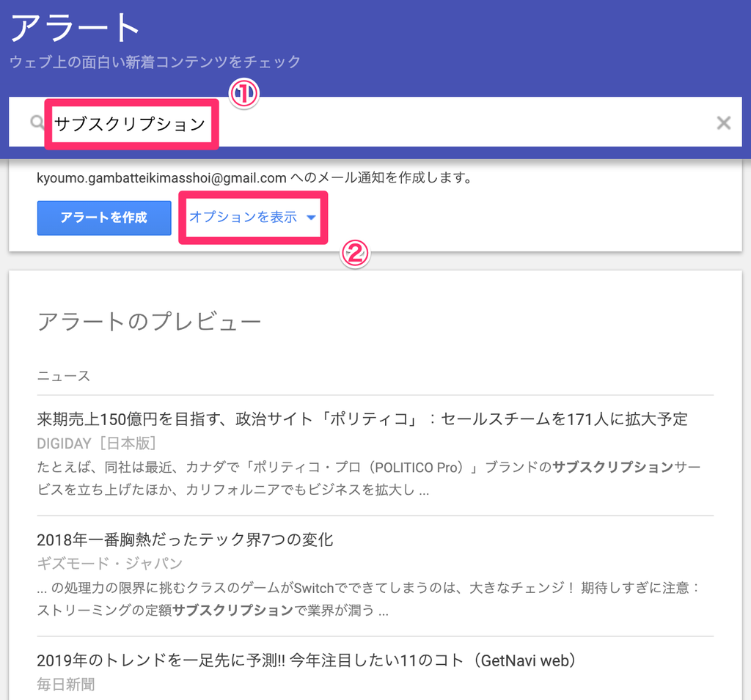Viewport: 751px width, 700px height.
Task: Click the アラート page title
Action: tap(75, 27)
